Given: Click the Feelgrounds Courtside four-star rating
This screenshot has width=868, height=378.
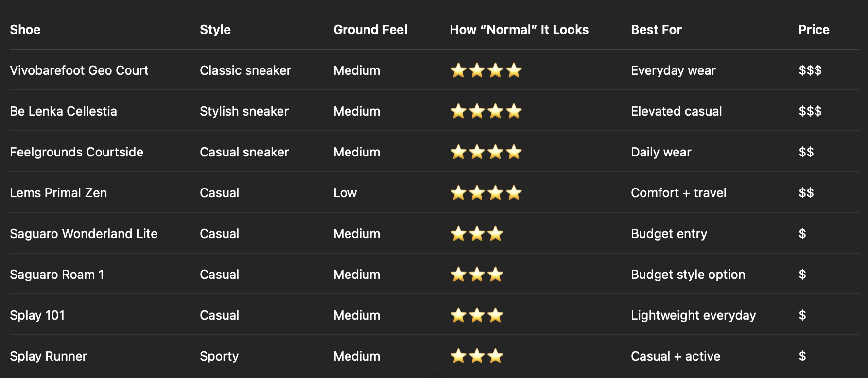Looking at the screenshot, I should tap(486, 152).
